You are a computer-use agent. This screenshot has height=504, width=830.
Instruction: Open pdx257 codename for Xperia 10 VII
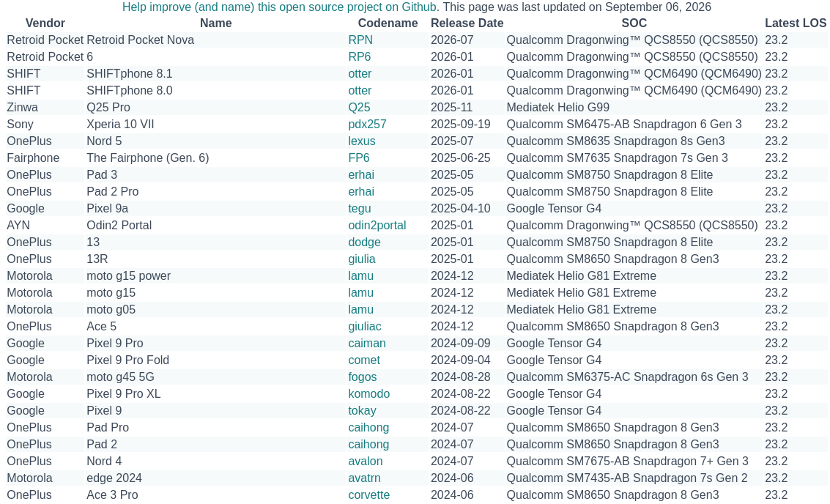[x=367, y=125]
